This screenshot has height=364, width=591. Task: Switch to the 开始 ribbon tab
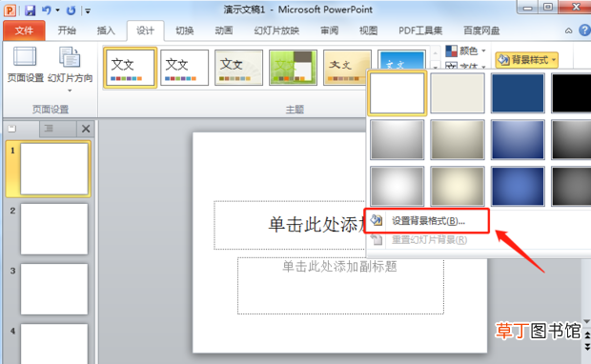[x=67, y=30]
